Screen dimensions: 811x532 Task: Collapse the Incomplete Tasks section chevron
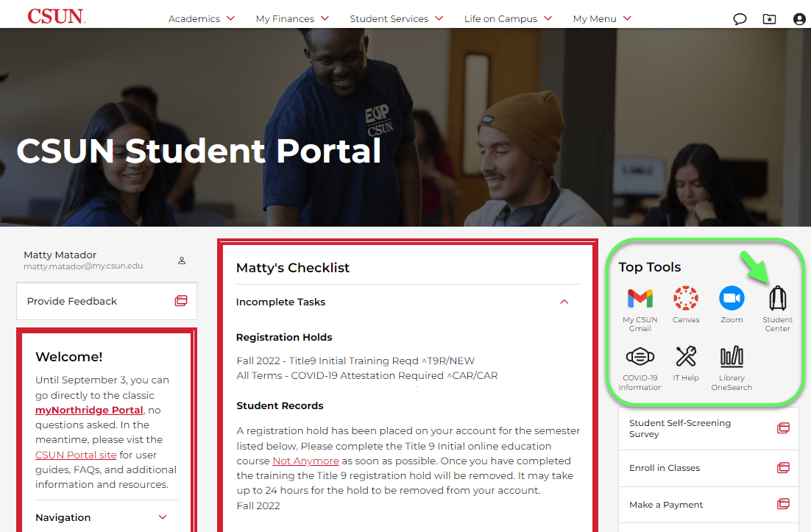click(564, 302)
